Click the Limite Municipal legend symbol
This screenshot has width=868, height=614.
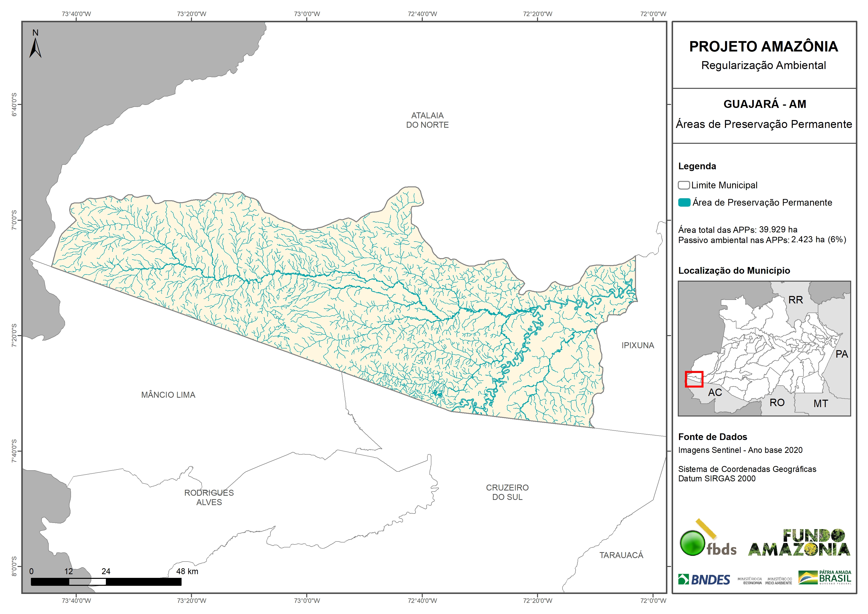point(683,185)
